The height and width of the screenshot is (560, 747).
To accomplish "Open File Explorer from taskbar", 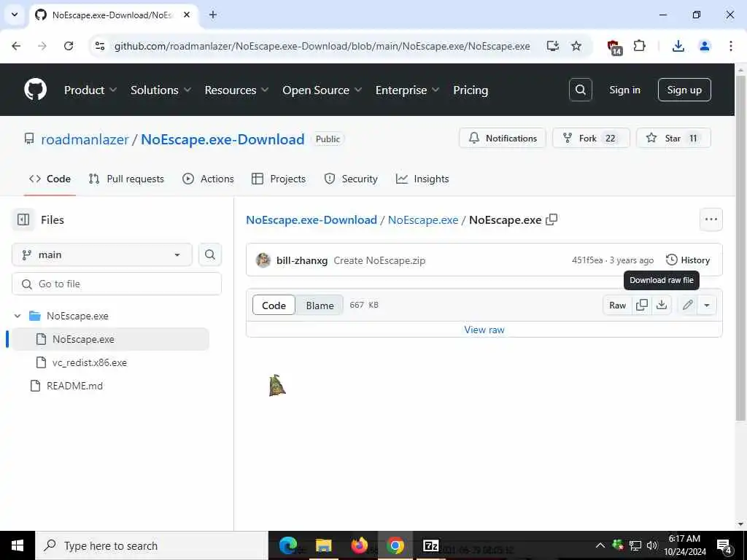I will [324, 545].
